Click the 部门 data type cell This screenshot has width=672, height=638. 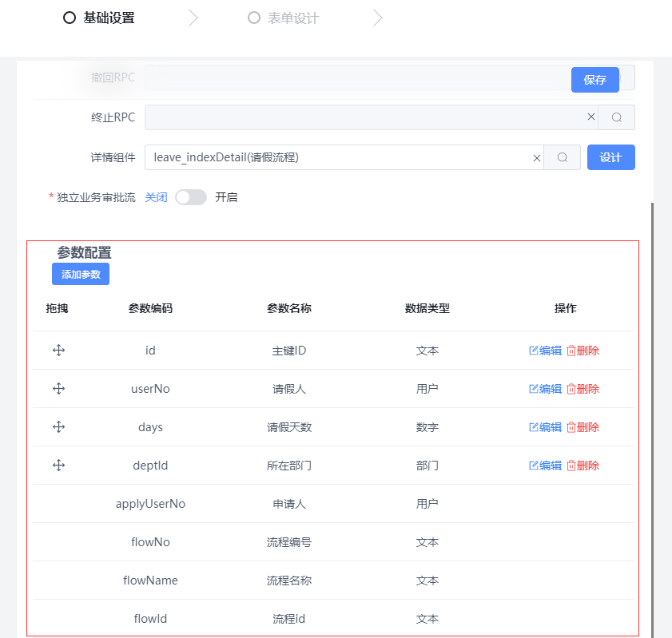click(x=427, y=466)
